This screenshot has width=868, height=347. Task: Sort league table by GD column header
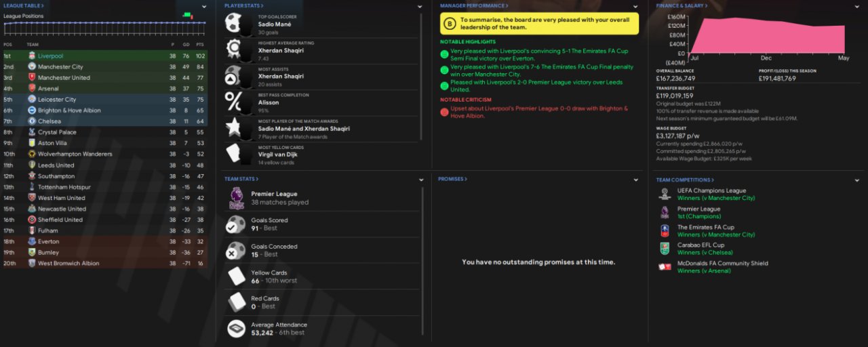tap(186, 44)
